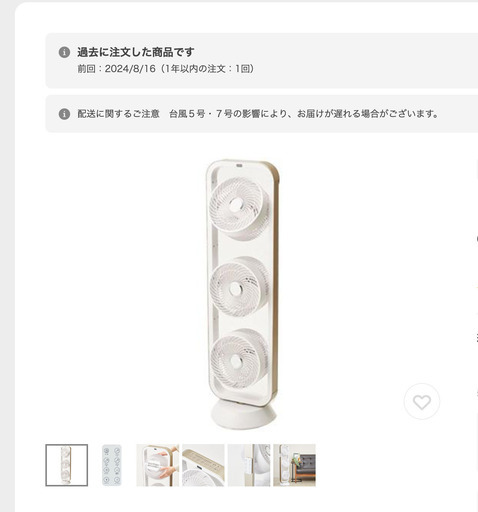Click the main product image of the tower fan
478x512 pixels.
click(242, 294)
